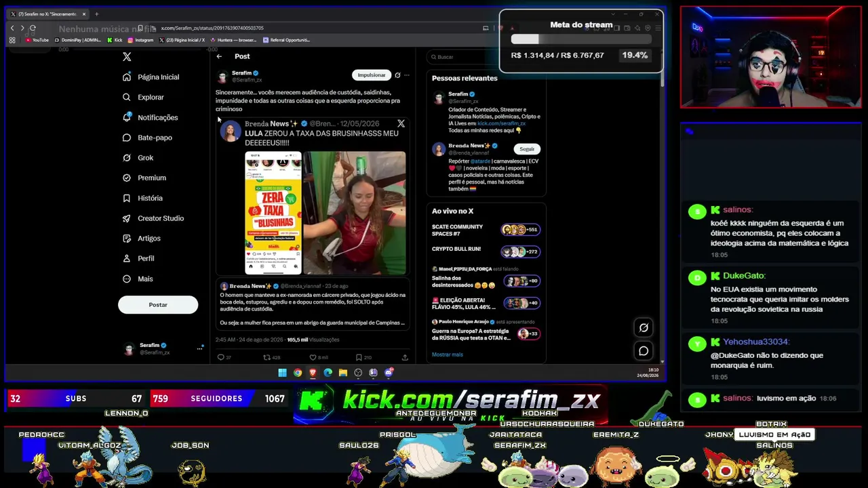868x488 pixels.
Task: Open the Explorar search icon
Action: coord(127,97)
